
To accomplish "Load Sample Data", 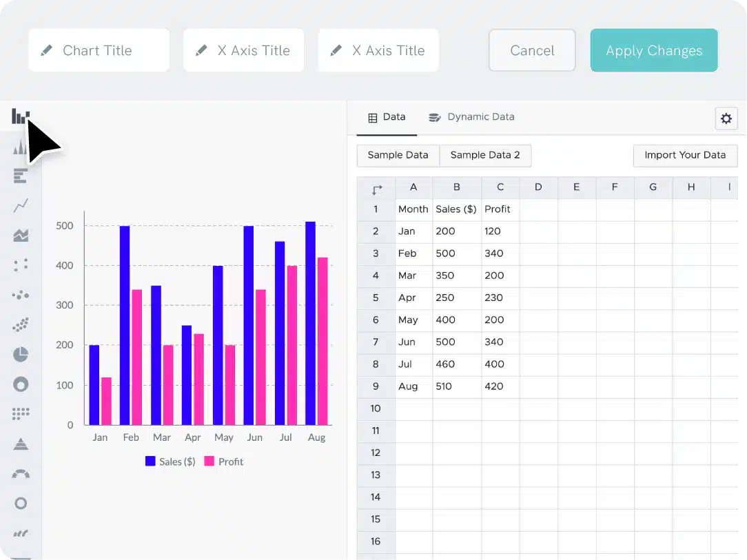I will pyautogui.click(x=398, y=155).
